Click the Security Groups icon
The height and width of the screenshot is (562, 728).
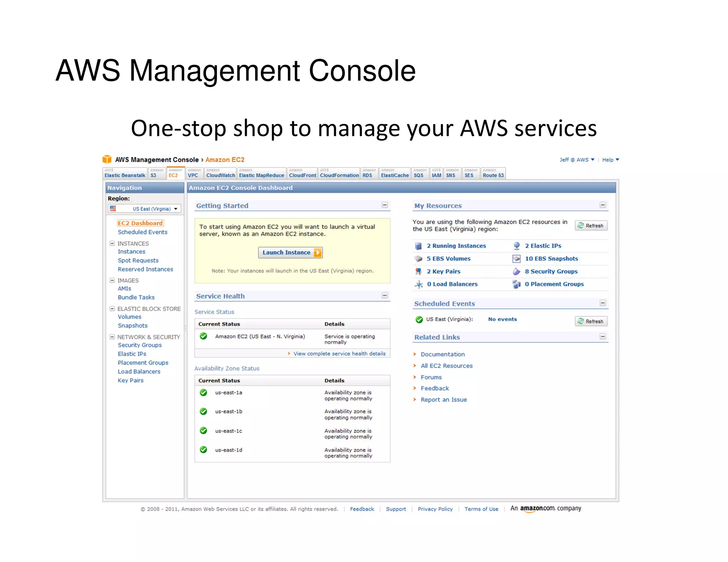coord(516,271)
